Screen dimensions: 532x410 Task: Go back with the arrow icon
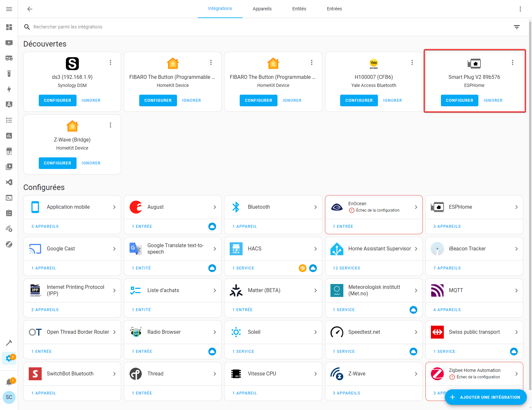[x=30, y=9]
